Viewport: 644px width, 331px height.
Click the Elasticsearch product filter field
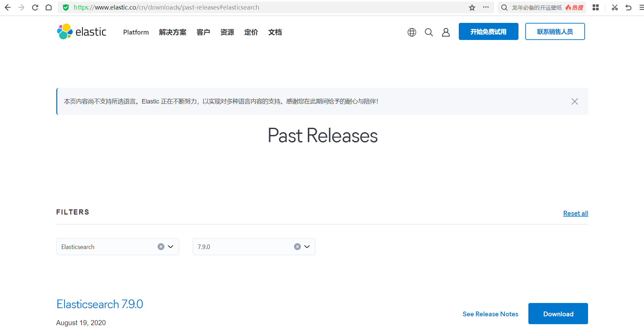(118, 247)
